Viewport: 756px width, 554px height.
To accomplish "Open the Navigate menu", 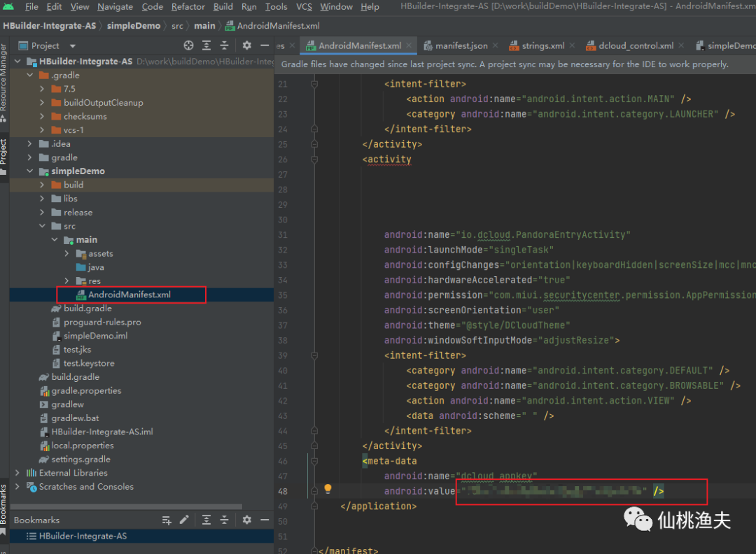I will (x=115, y=7).
